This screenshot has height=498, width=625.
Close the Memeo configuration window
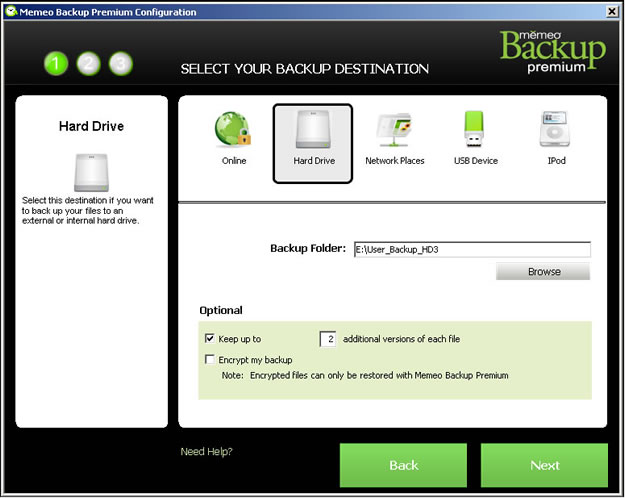(611, 11)
